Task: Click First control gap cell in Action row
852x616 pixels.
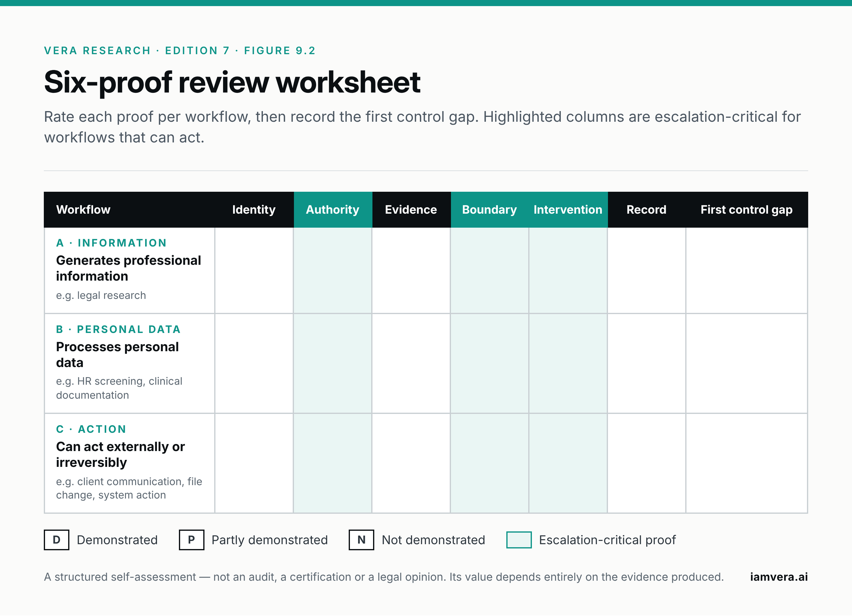Action: 746,463
